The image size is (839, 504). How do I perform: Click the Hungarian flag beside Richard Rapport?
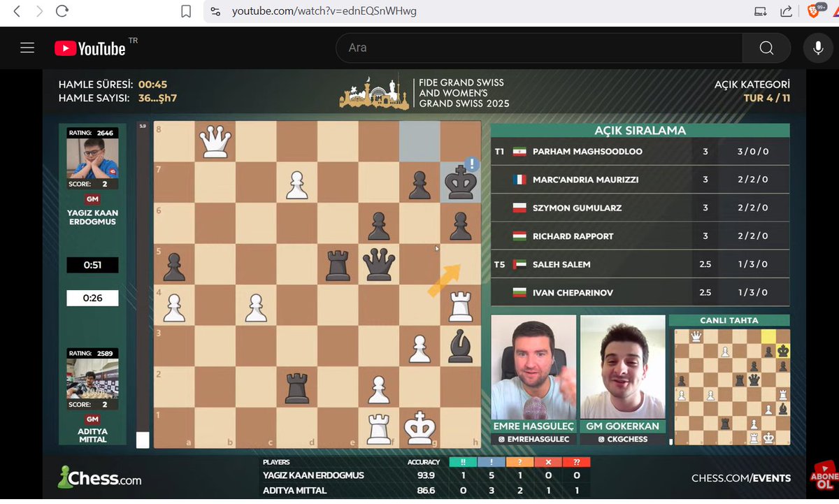pyautogui.click(x=519, y=236)
